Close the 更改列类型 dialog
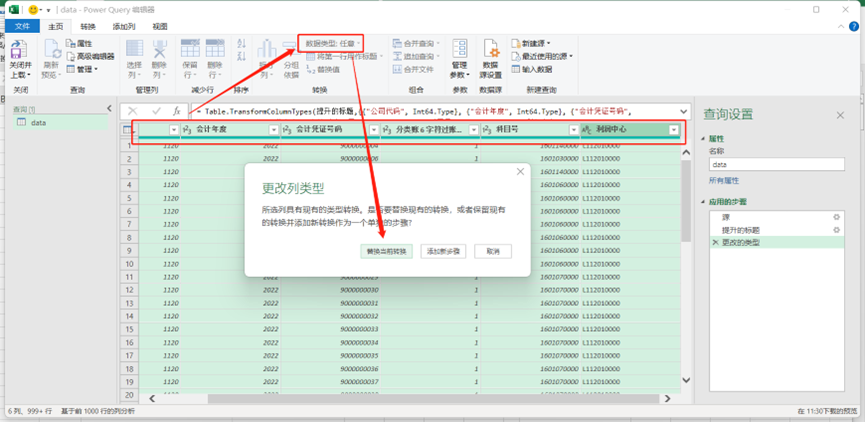 tap(520, 172)
